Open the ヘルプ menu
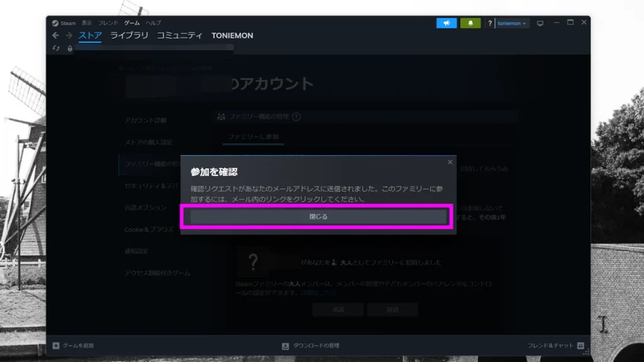Viewport: 644px width, 362px height. [153, 23]
